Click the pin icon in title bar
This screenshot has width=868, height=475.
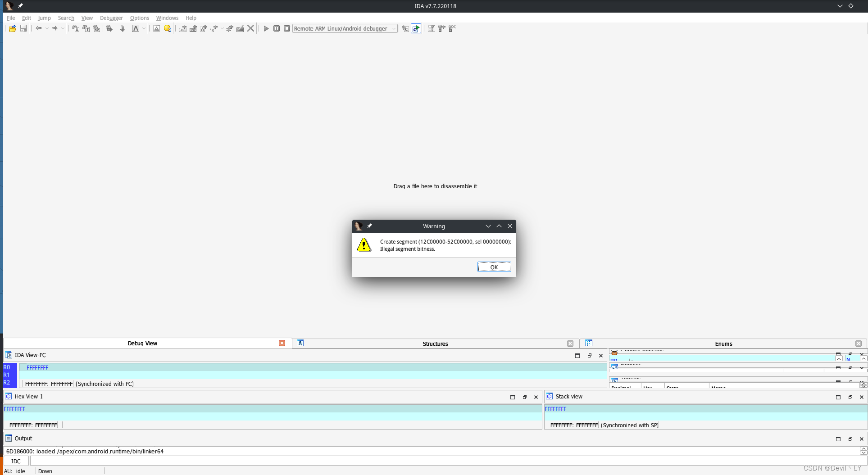click(x=20, y=6)
